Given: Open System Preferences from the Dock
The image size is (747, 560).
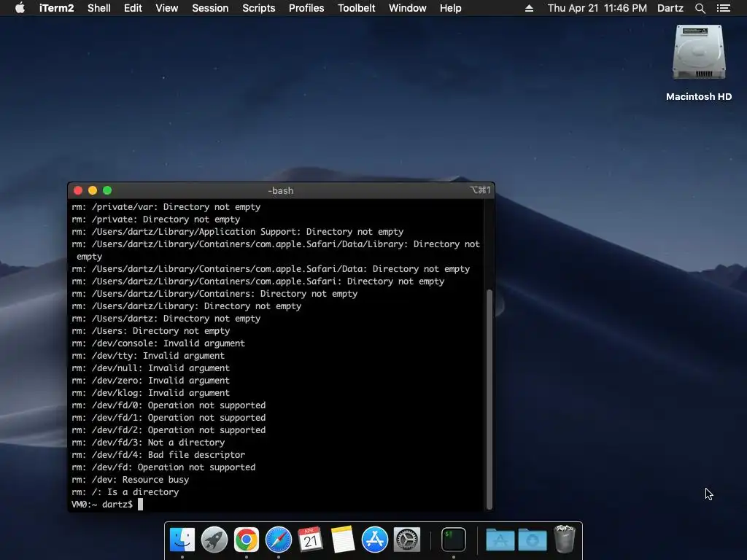Looking at the screenshot, I should click(x=406, y=540).
